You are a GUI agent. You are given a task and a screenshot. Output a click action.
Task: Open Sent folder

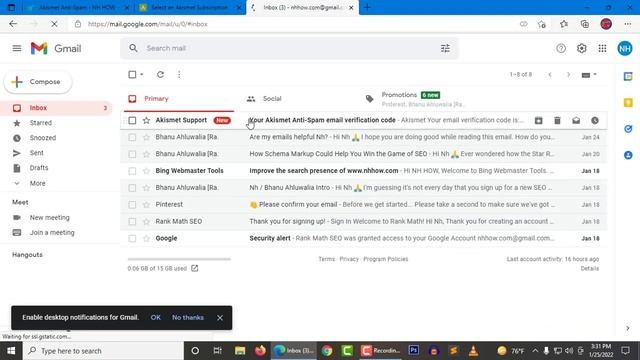pyautogui.click(x=36, y=153)
